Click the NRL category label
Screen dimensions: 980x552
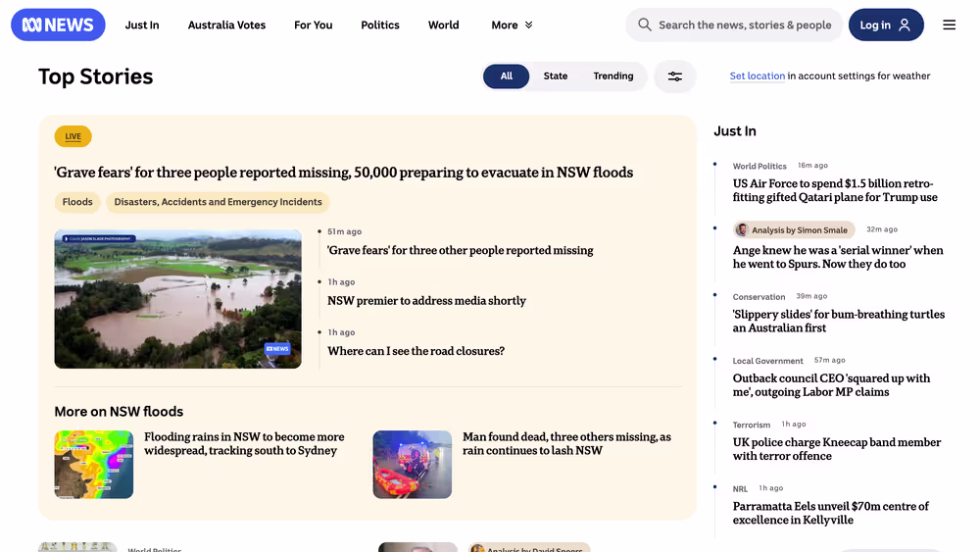tap(740, 489)
